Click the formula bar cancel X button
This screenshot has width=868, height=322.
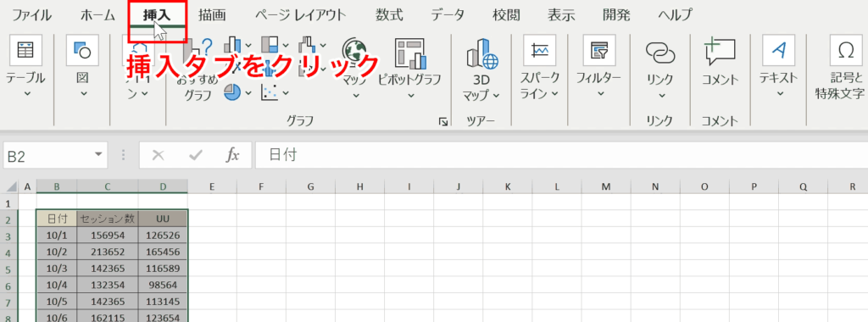(159, 155)
